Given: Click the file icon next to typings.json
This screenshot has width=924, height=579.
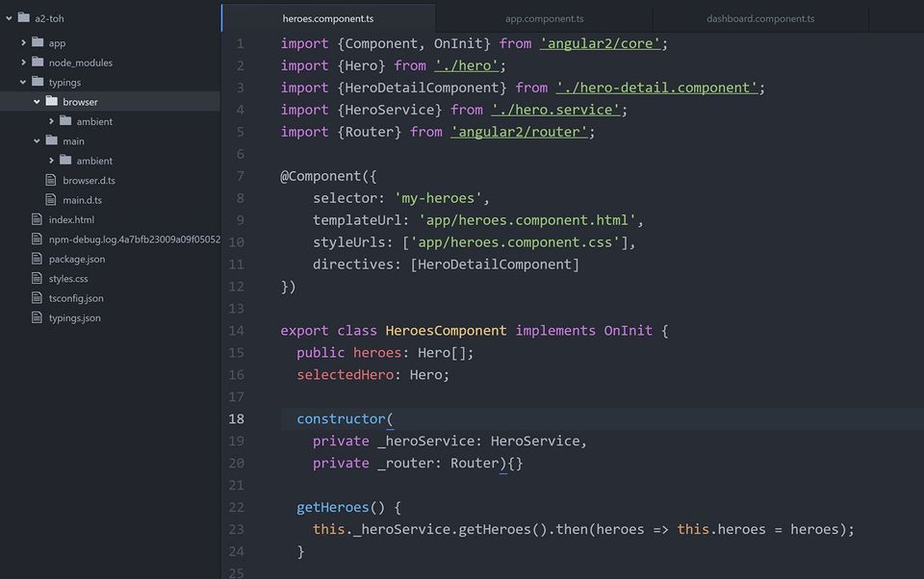Looking at the screenshot, I should [37, 317].
